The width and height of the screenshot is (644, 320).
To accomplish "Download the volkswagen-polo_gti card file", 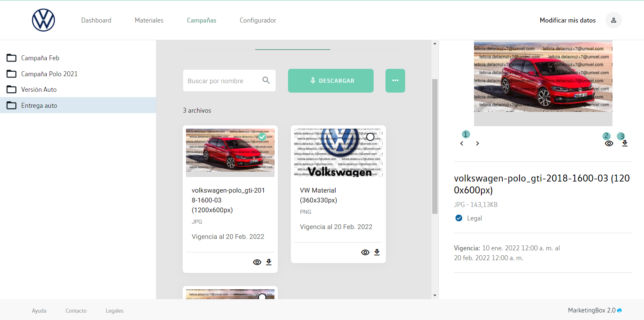I will pos(269,262).
